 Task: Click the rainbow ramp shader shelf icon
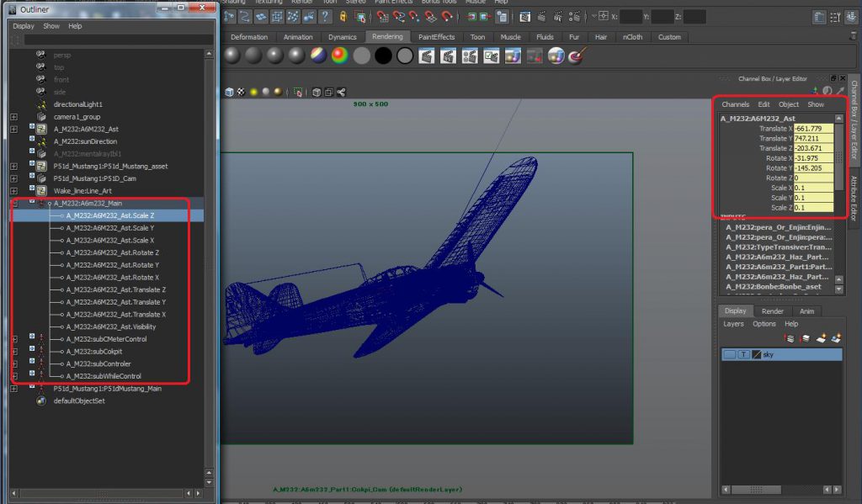pyautogui.click(x=340, y=56)
